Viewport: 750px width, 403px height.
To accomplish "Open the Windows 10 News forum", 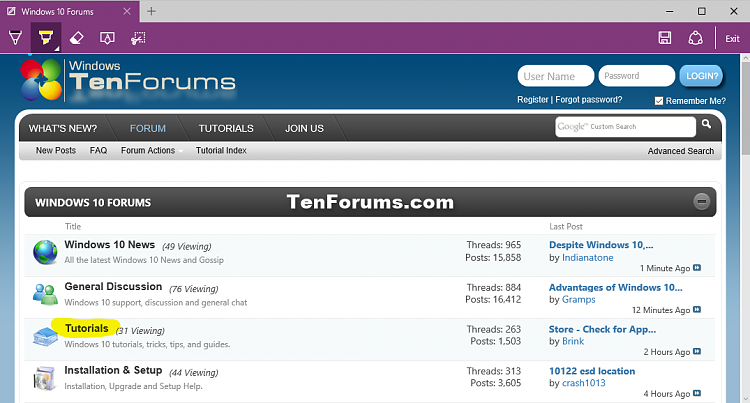I will coord(110,245).
